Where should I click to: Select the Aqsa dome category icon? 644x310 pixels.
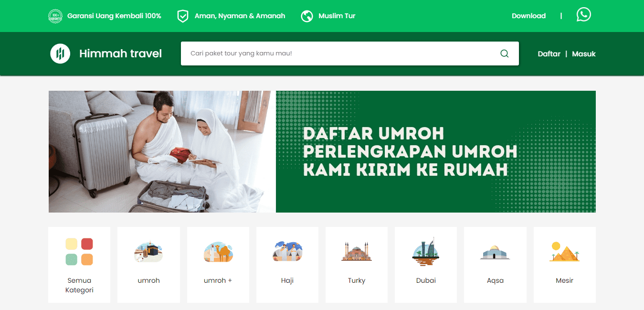click(x=495, y=252)
